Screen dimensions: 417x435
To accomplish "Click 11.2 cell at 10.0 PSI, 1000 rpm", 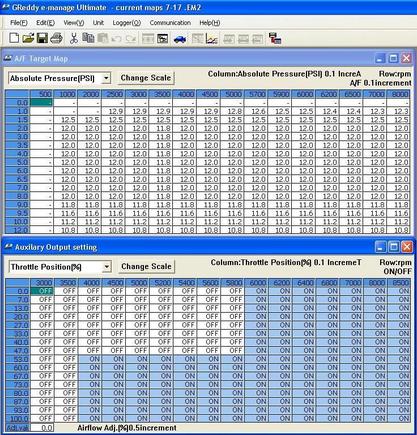I will coord(65,222).
